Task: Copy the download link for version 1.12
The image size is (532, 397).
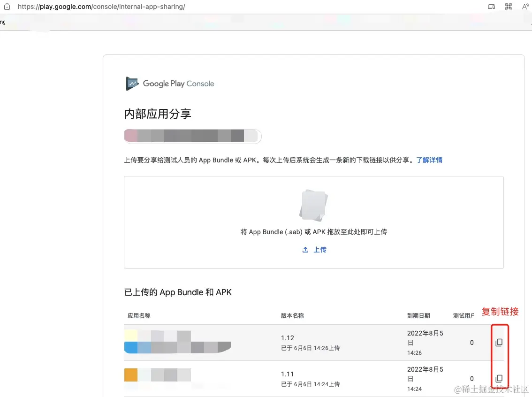Action: pos(499,342)
